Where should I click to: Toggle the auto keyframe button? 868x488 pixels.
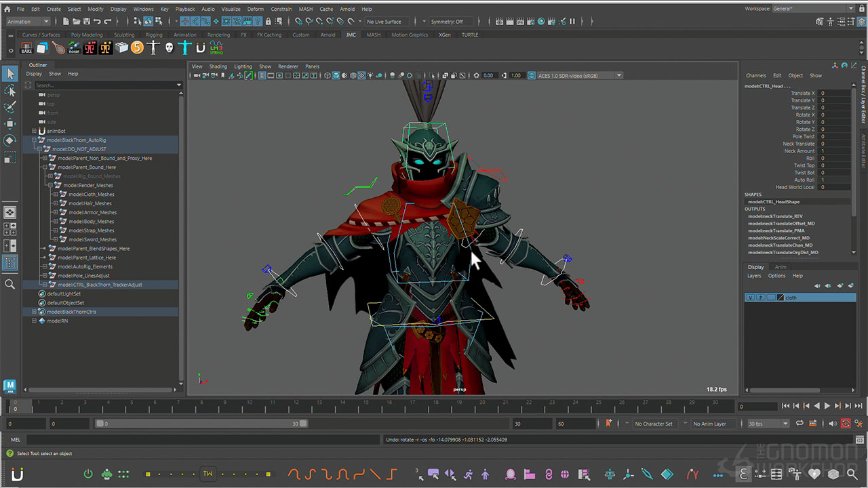(846, 424)
